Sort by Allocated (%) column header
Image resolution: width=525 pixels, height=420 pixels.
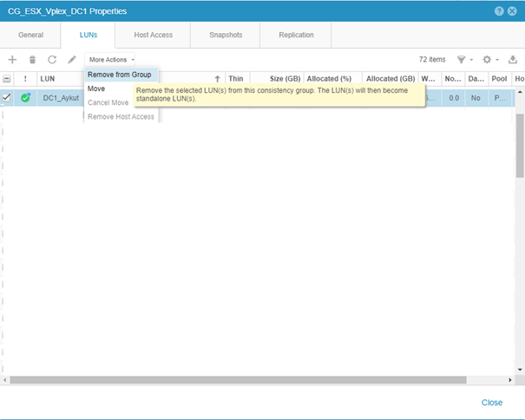tap(333, 79)
